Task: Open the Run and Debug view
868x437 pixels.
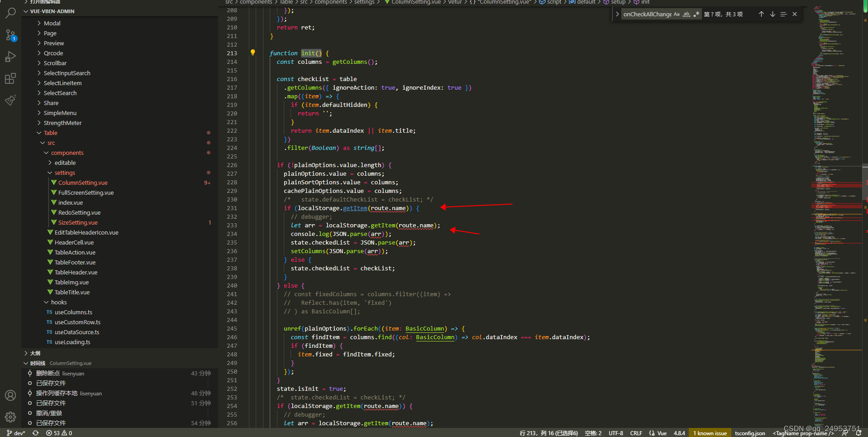Action: click(10, 57)
